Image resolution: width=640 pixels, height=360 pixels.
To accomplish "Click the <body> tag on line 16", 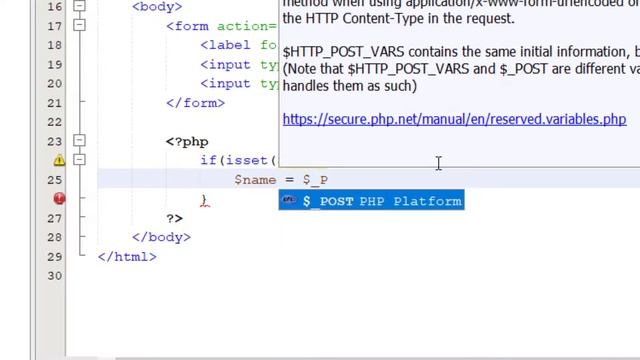I will pos(157,7).
